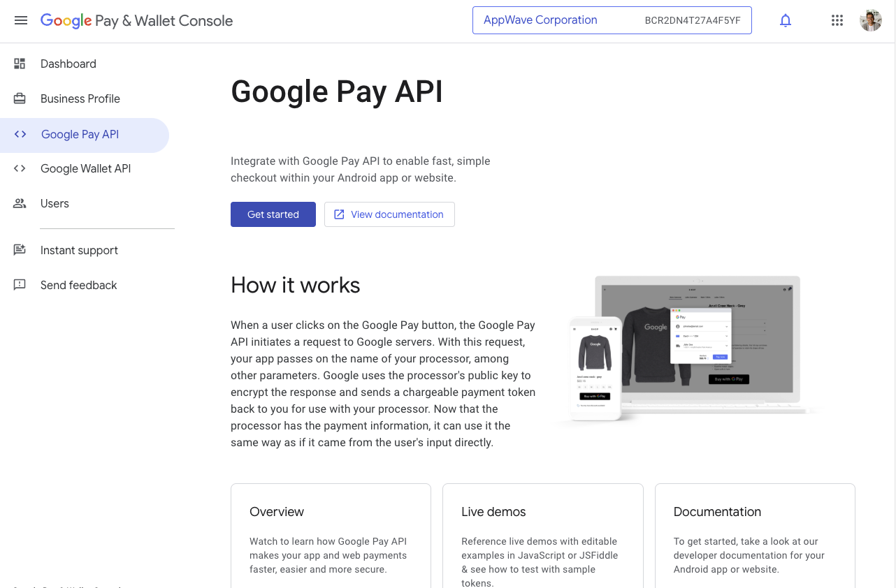
Task: Click the Google Pay API code icon
Action: [20, 134]
